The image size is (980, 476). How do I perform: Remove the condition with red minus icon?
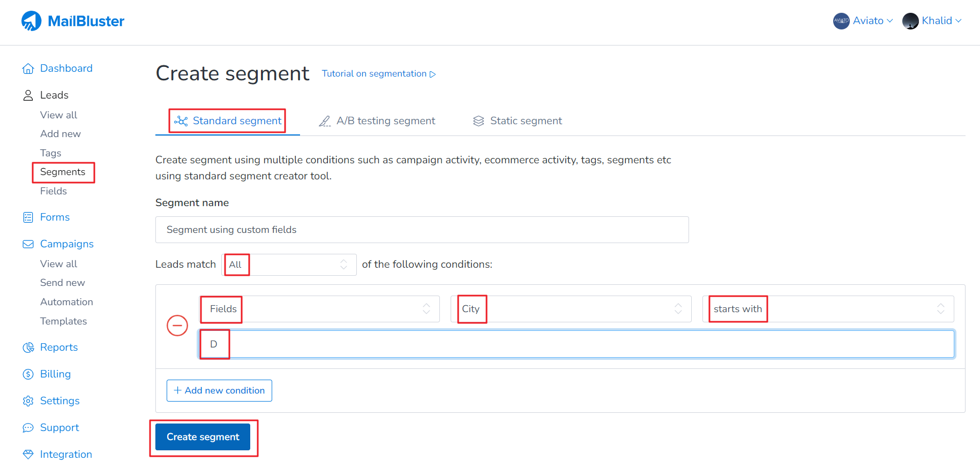pos(177,326)
